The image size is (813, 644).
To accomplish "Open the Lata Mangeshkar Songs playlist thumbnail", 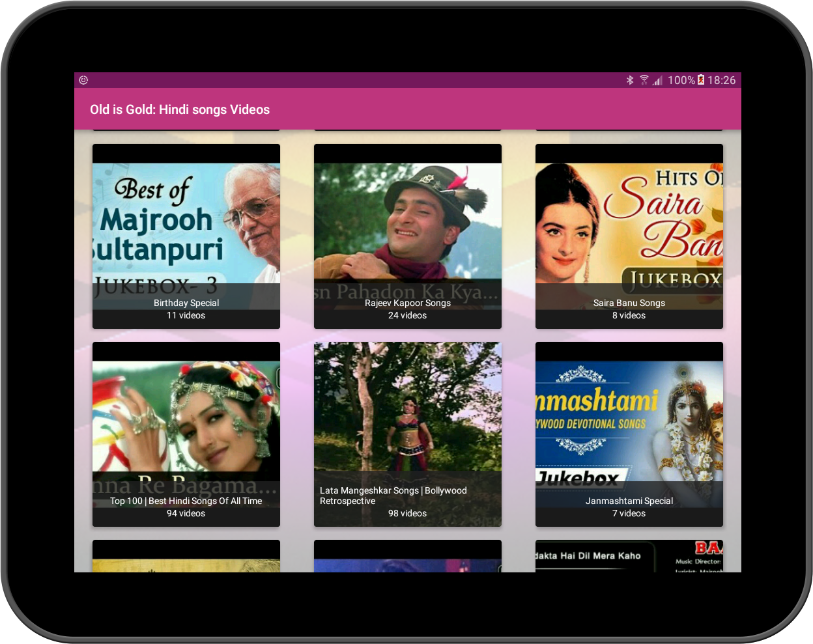I will pyautogui.click(x=408, y=434).
